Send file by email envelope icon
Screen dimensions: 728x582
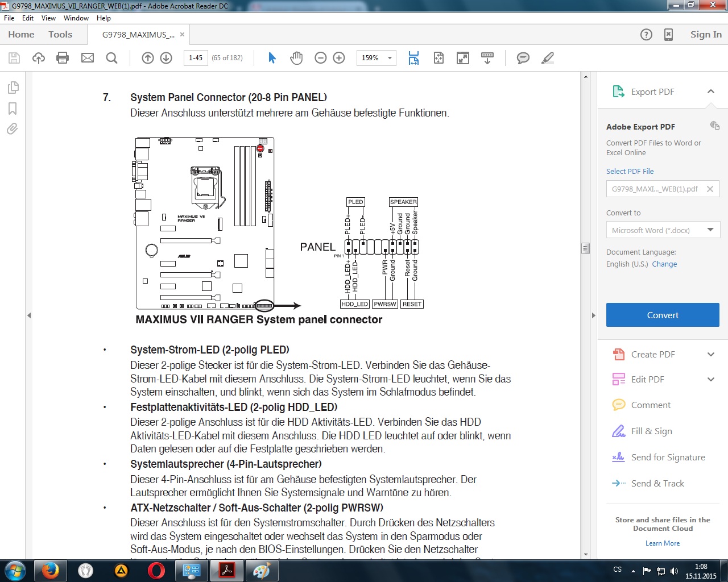(88, 58)
